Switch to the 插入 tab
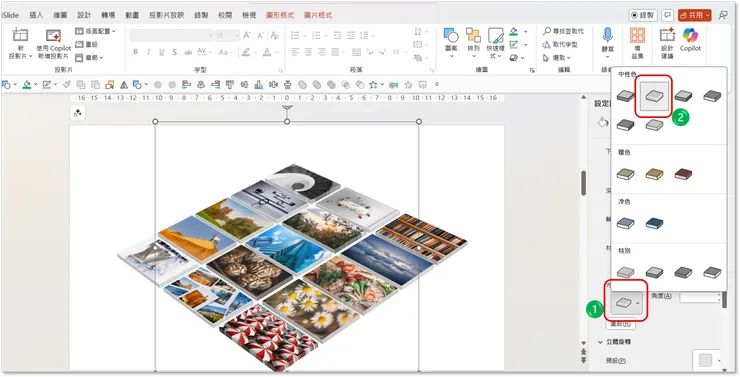740x377 pixels. point(36,15)
